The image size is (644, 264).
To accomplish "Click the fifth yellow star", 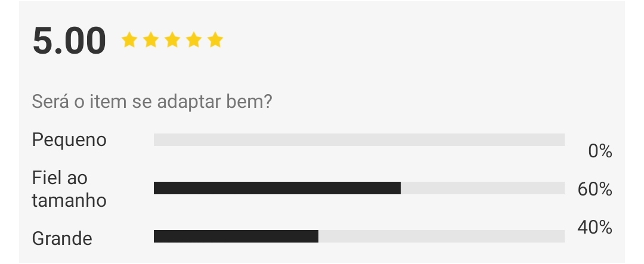I will (x=215, y=41).
